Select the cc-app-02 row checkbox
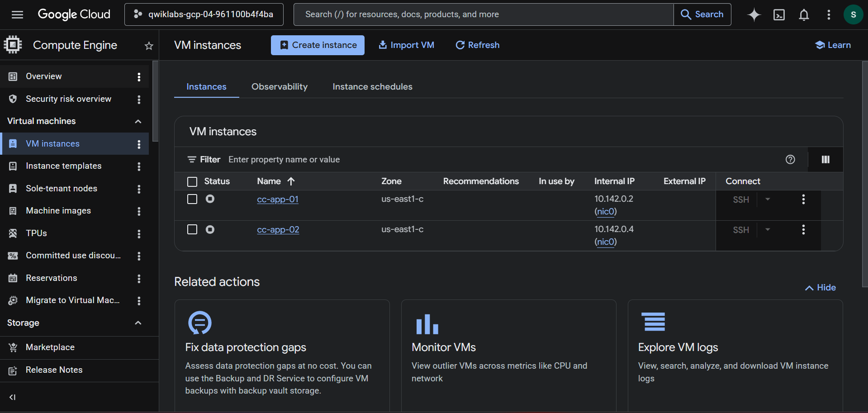Viewport: 868px width, 413px height. [192, 229]
